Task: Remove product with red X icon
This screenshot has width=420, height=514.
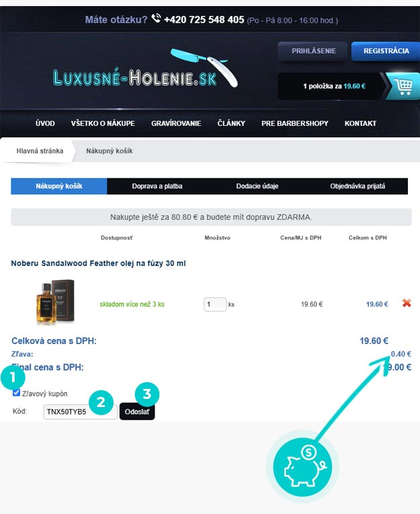Action: click(407, 303)
